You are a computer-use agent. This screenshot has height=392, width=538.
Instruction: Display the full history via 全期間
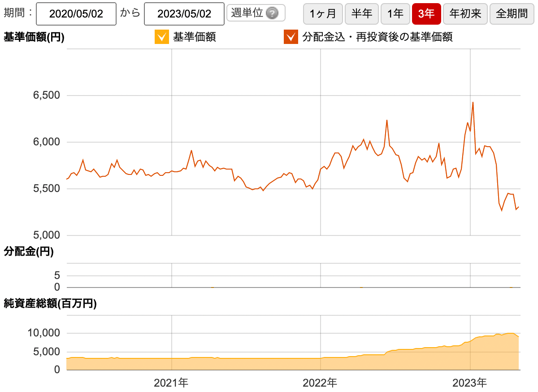point(512,13)
